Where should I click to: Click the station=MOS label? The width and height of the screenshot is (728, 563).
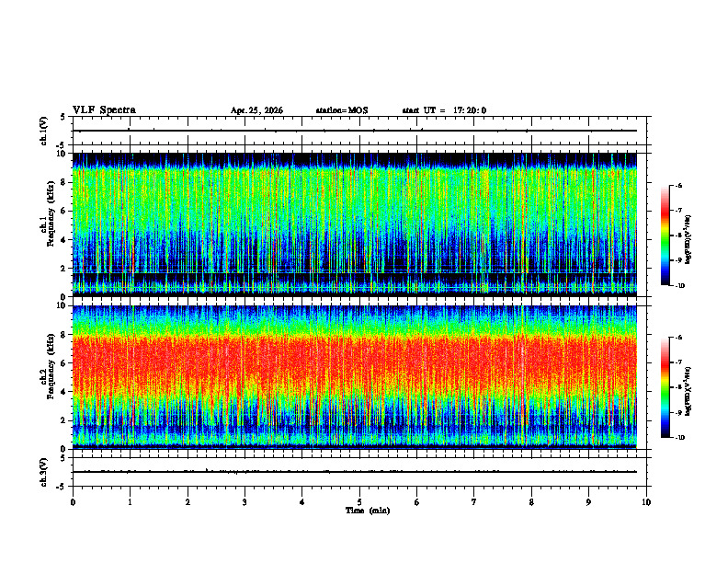pyautogui.click(x=342, y=110)
